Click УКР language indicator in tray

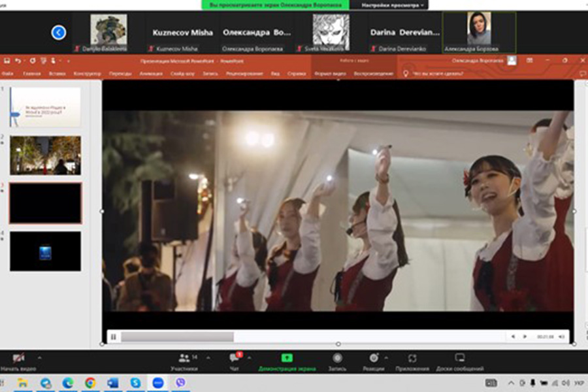coord(579,383)
